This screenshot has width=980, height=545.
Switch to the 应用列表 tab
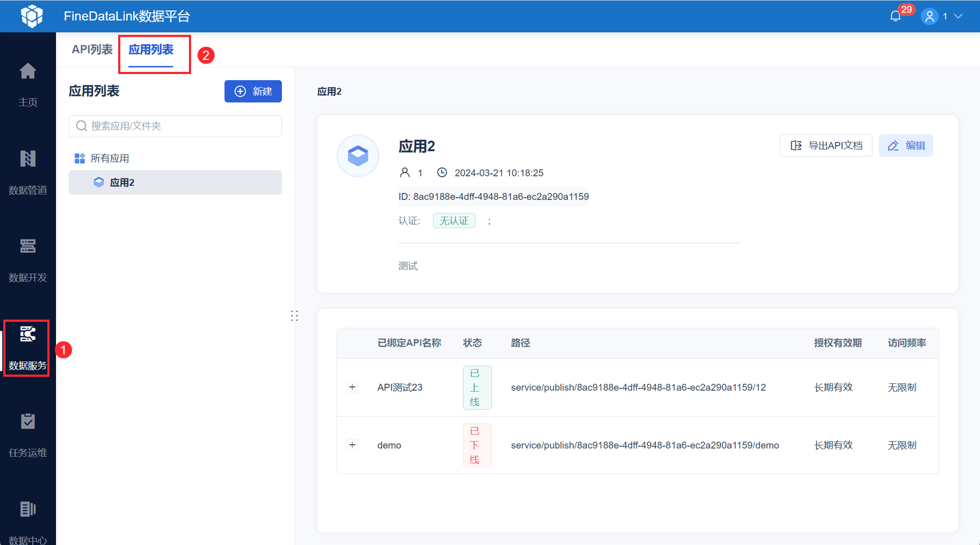(x=151, y=50)
